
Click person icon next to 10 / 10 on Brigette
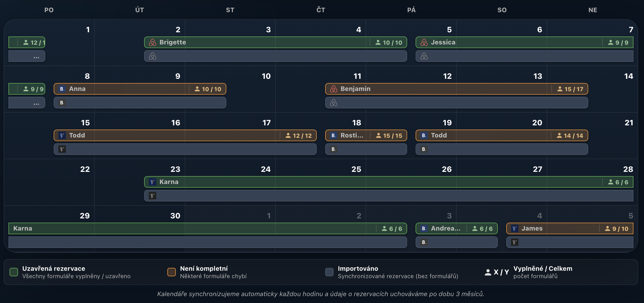(x=378, y=42)
